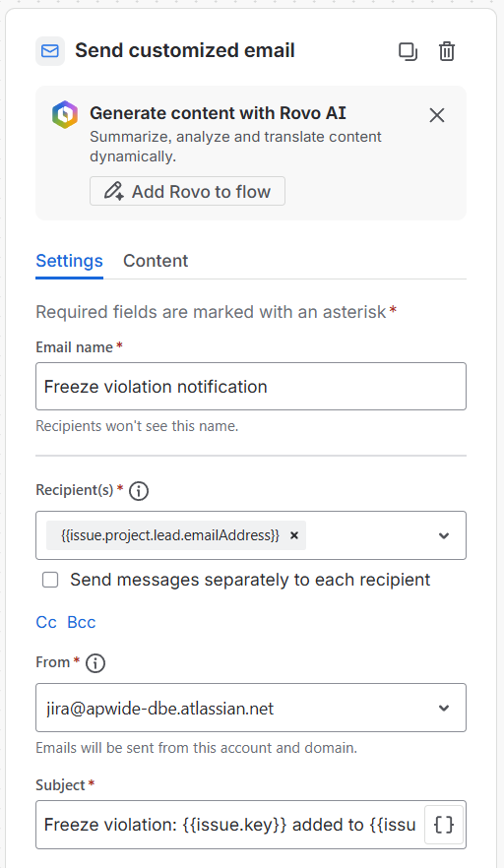
Task: Enable Send messages separately to each recipient
Action: point(50,580)
